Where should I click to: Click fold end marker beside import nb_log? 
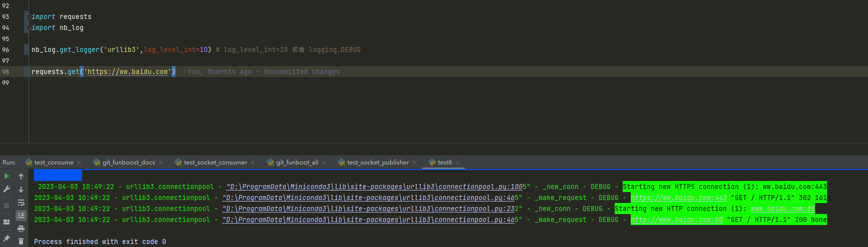[29, 27]
